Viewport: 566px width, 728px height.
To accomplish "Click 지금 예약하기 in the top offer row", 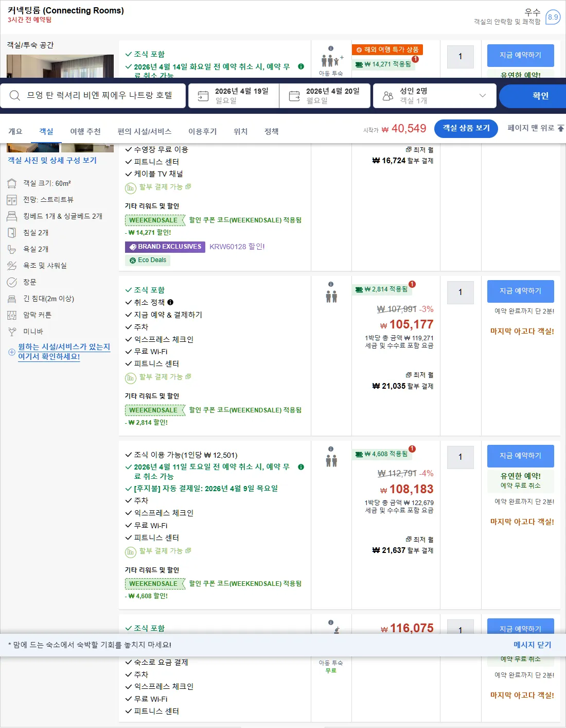I will pyautogui.click(x=521, y=55).
